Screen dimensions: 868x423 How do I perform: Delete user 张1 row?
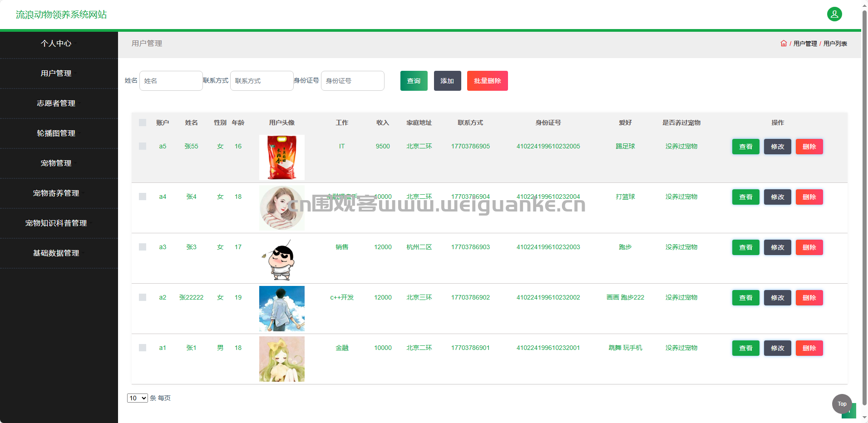coord(809,348)
